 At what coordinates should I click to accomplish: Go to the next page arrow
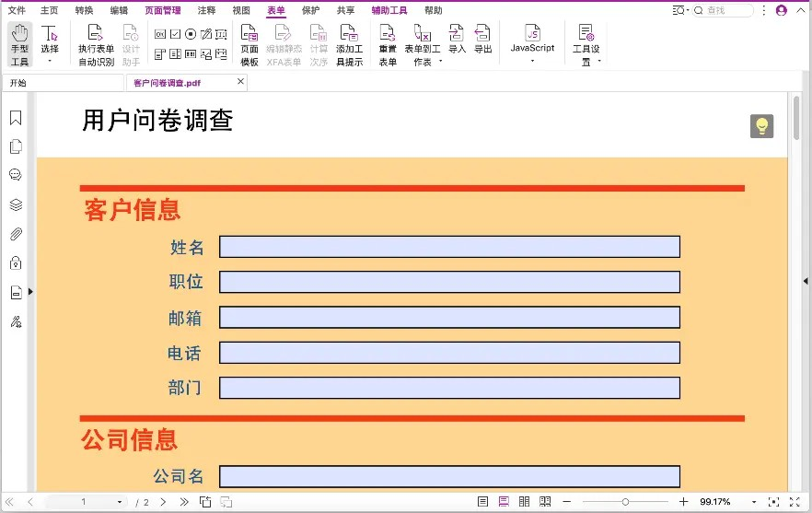[163, 502]
